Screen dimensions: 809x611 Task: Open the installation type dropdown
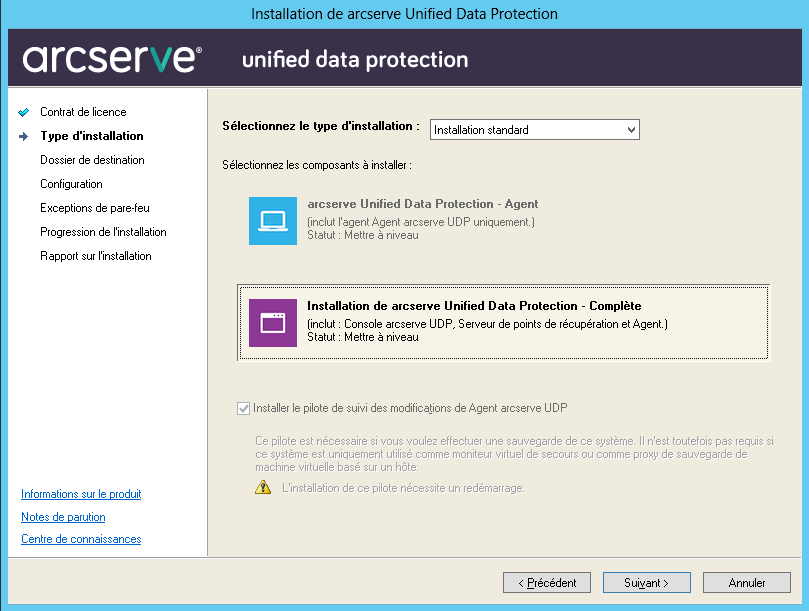[x=534, y=130]
